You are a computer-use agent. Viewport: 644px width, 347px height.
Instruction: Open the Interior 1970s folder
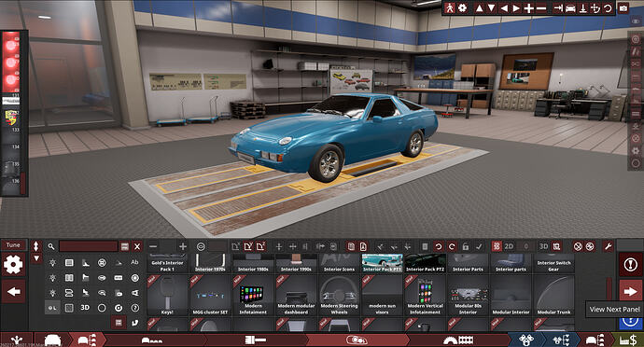[x=210, y=263]
